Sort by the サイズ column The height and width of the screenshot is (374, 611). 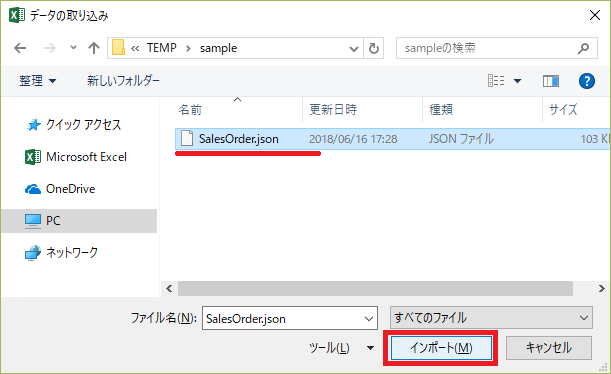coord(563,109)
